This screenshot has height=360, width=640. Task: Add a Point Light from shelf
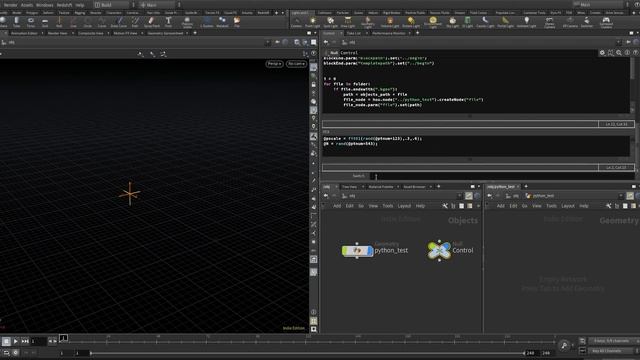[x=313, y=22]
